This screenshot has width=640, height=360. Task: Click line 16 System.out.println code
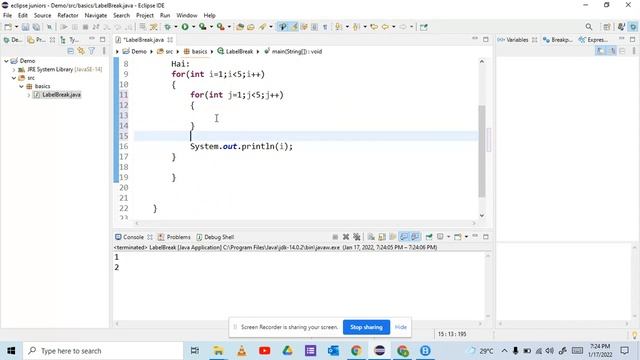(241, 147)
